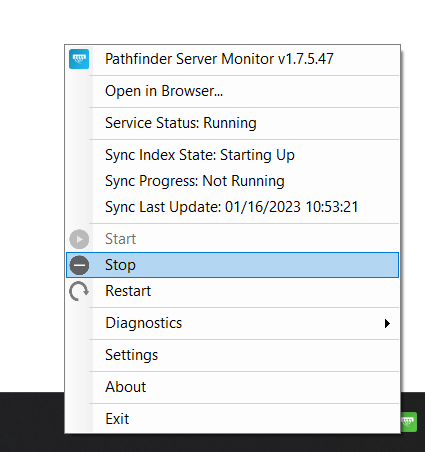This screenshot has height=452, width=425.
Task: Click the Sync Index State: Starting Up line
Action: (x=200, y=155)
